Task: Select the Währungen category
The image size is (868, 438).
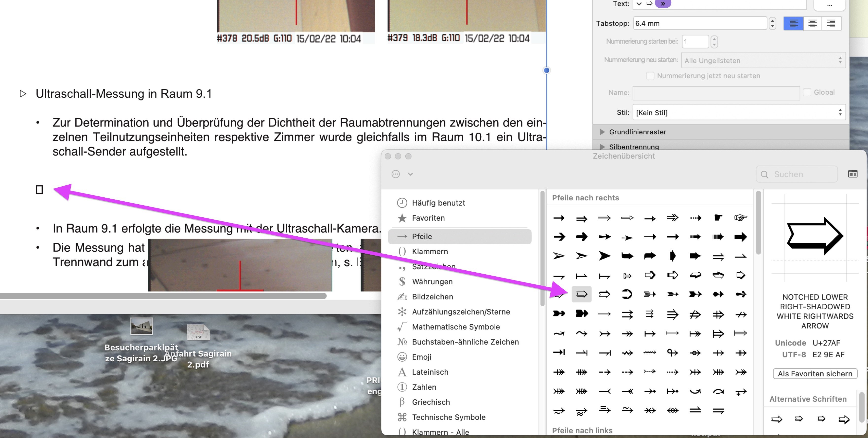Action: (432, 282)
